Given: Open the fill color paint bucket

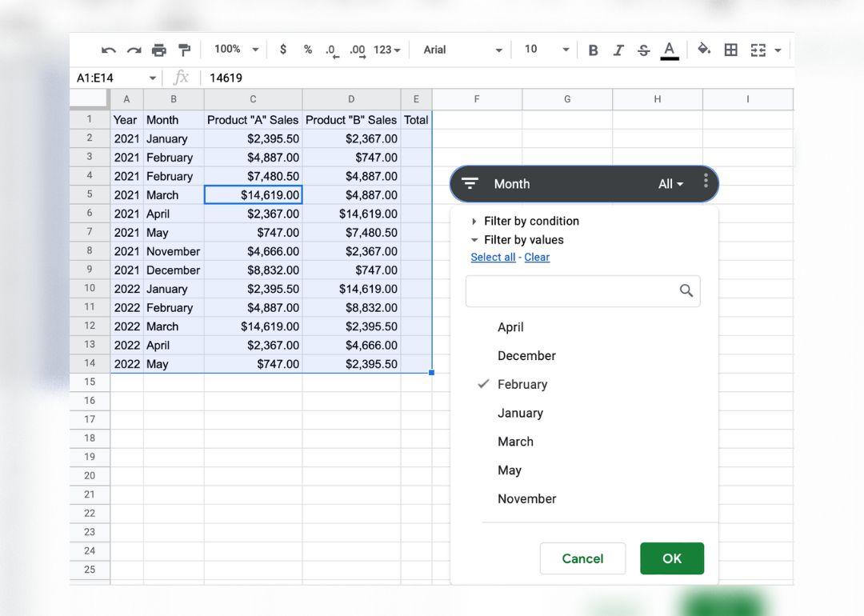Looking at the screenshot, I should pos(704,50).
